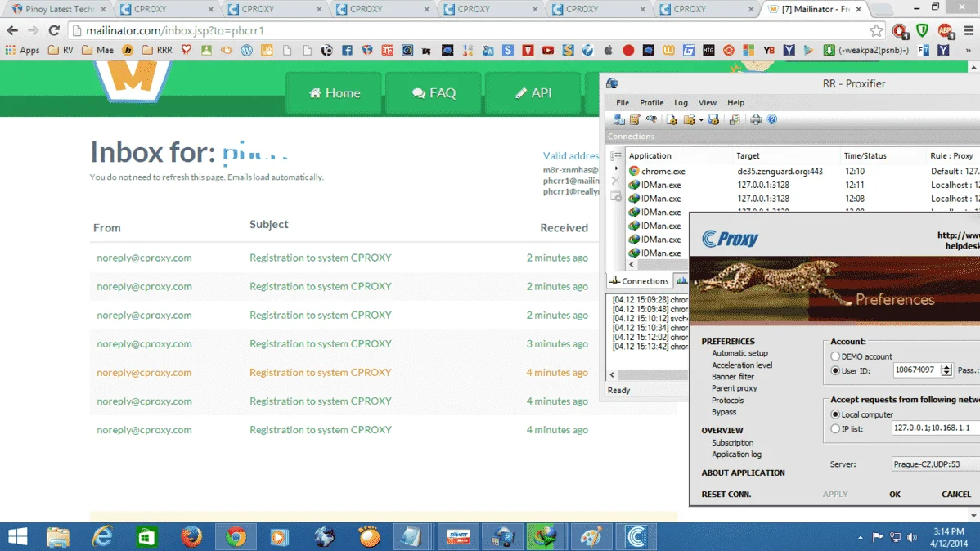Viewport: 980px width, 551px height.
Task: Open View menu in Proxifier
Action: [x=708, y=102]
